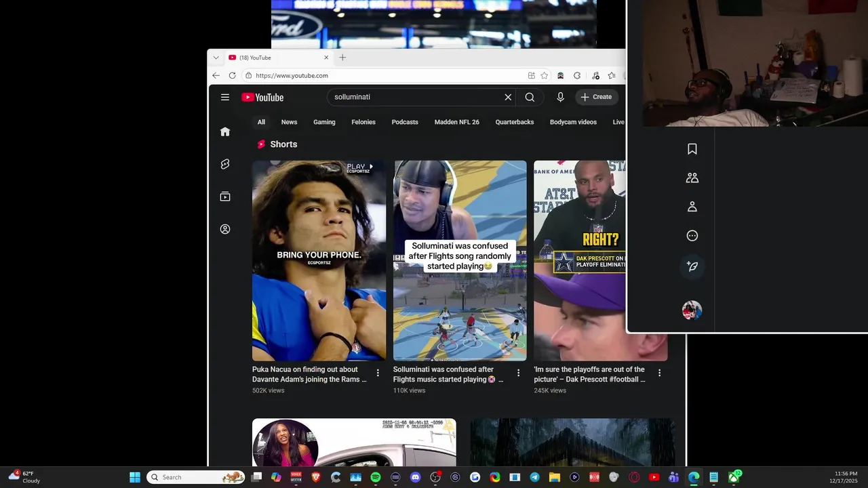This screenshot has height=488, width=868.
Task: Open Discord from the taskbar
Action: 416,477
